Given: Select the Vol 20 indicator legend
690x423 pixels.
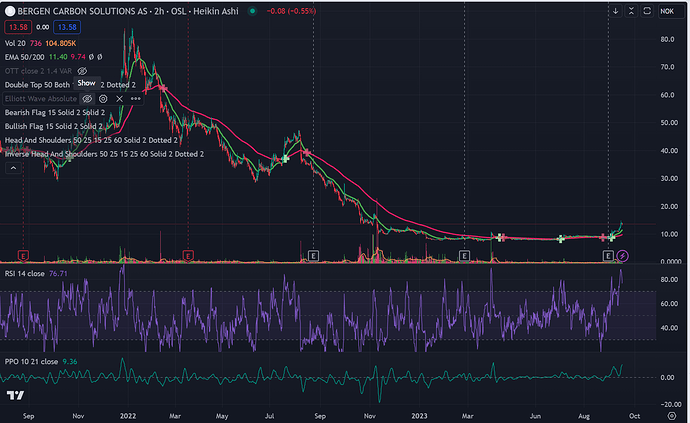Looking at the screenshot, I should click(15, 43).
